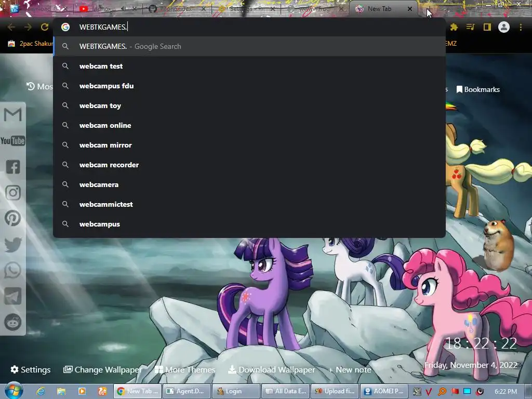Switch to Login taskbar window
The height and width of the screenshot is (399, 532).
point(236,391)
